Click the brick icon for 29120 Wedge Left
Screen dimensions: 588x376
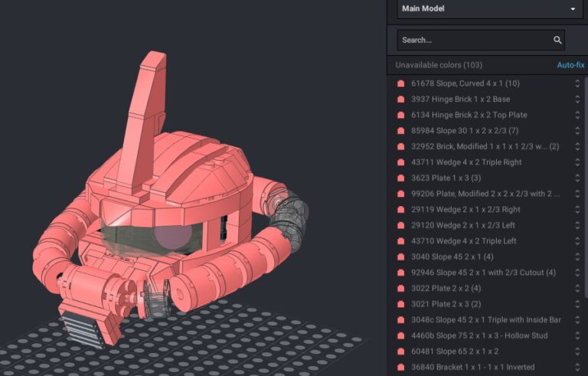click(x=401, y=225)
